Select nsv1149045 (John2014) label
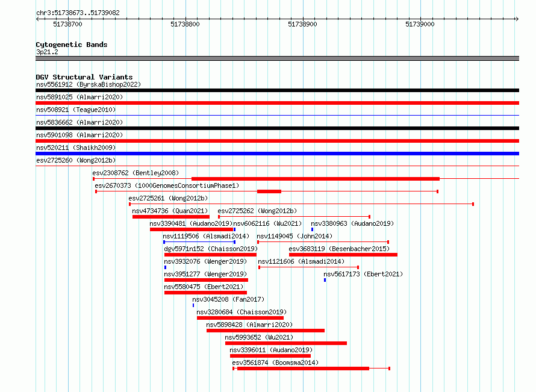Viewport: 536px width, 392px height. pos(294,236)
